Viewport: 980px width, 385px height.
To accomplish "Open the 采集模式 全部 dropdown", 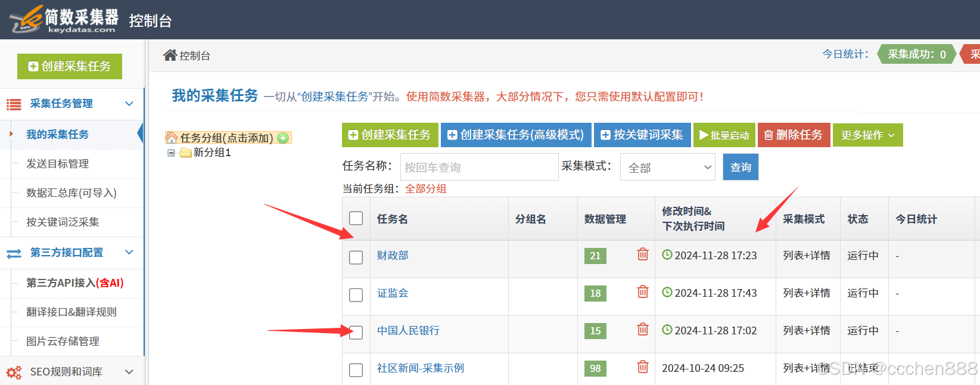I will coord(667,167).
